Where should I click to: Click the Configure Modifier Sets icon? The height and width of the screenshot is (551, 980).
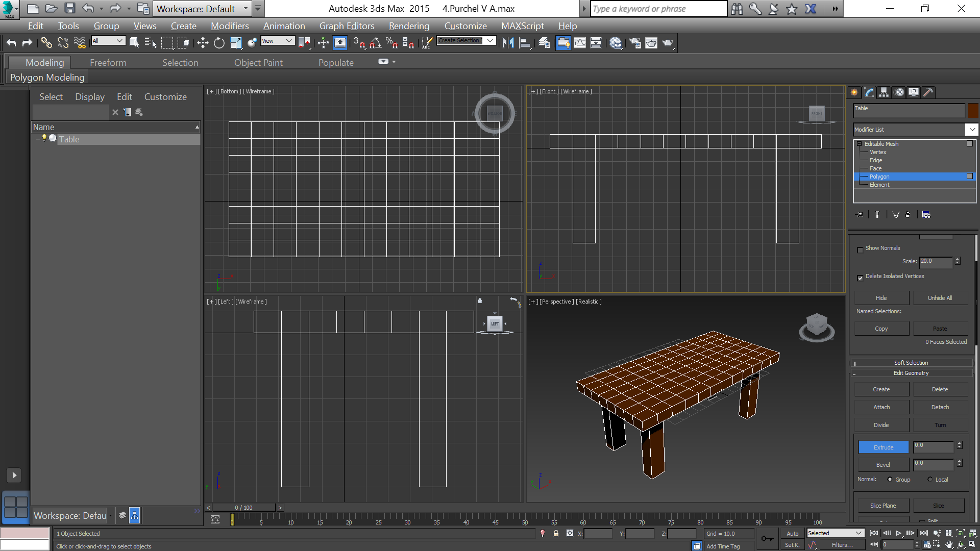(x=926, y=215)
